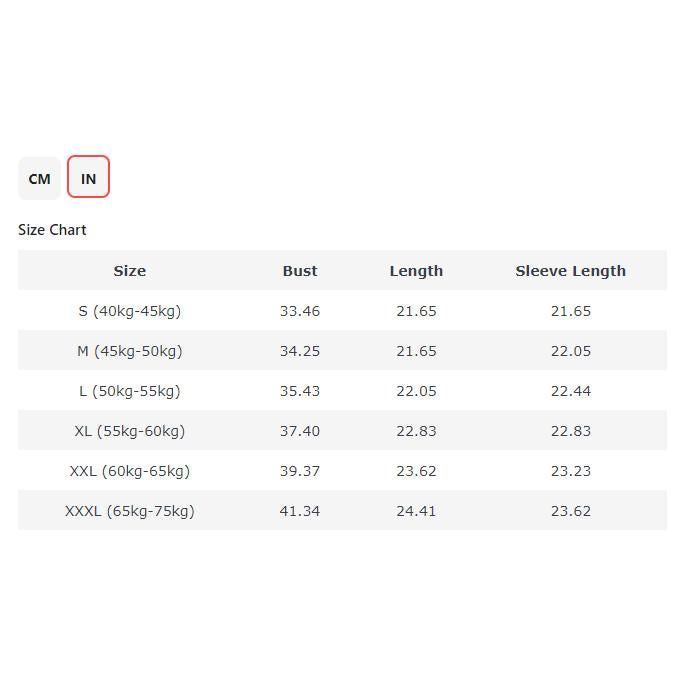Click the Bust column header
The height and width of the screenshot is (682, 682).
pyautogui.click(x=300, y=271)
